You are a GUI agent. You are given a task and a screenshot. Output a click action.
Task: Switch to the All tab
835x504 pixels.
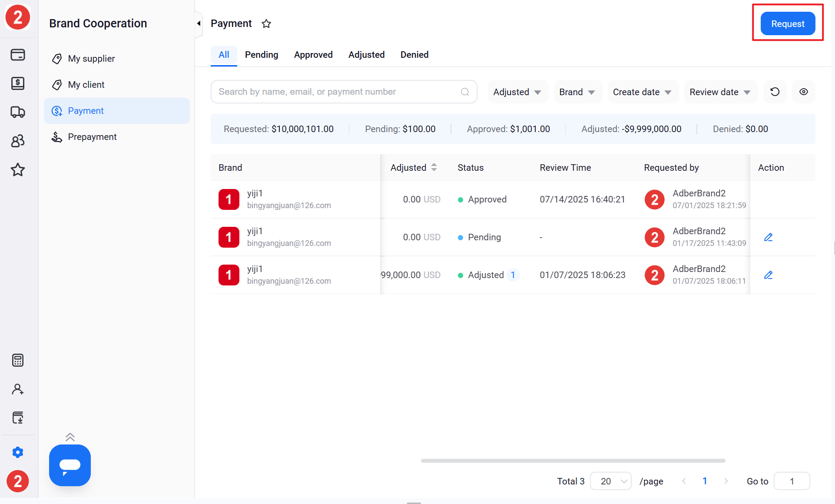224,55
